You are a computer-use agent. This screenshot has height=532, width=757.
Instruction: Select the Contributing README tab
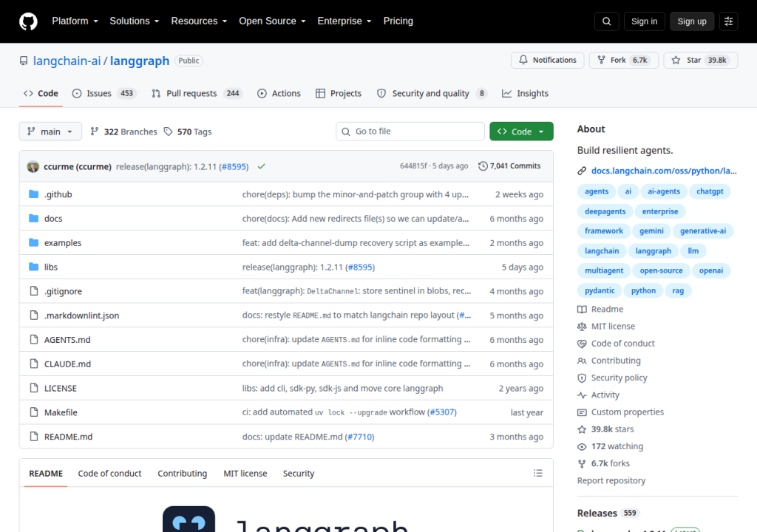coord(182,474)
